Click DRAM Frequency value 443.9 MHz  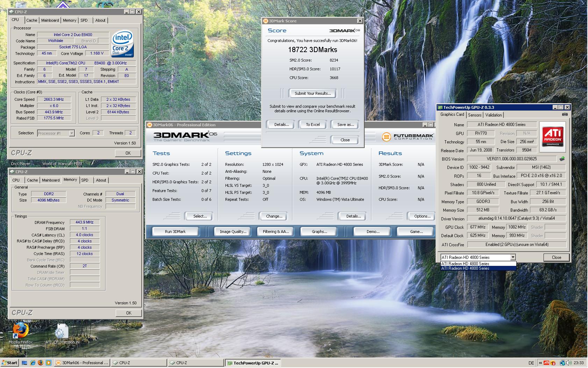click(85, 222)
